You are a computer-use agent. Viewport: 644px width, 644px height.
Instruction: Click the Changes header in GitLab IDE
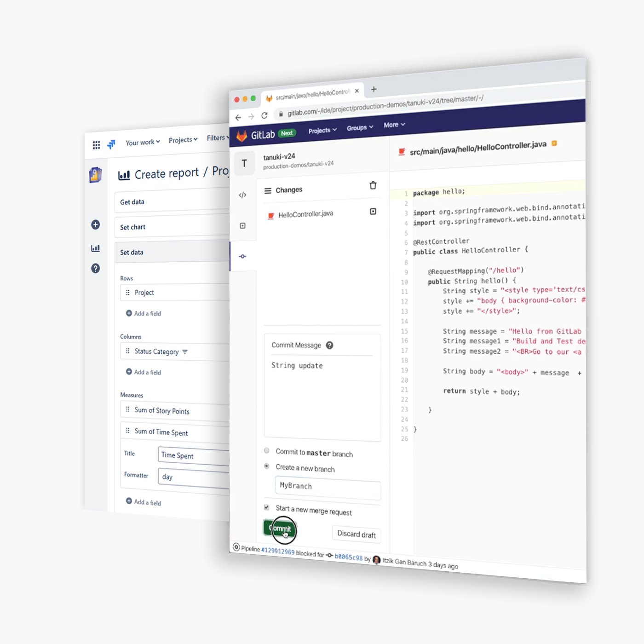click(289, 190)
